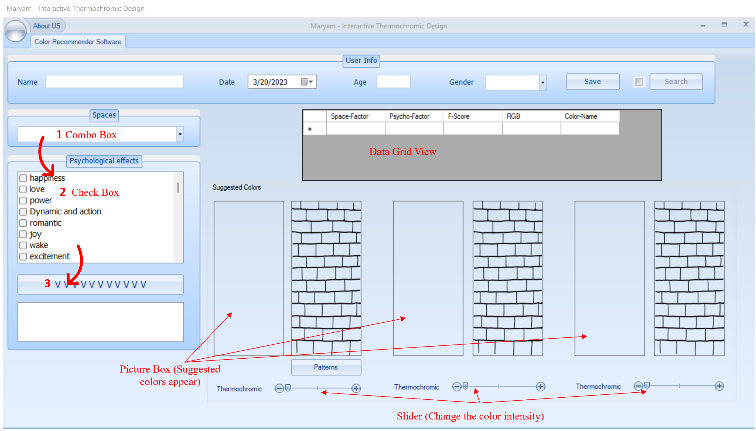
Task: Click the Save button
Action: point(593,81)
